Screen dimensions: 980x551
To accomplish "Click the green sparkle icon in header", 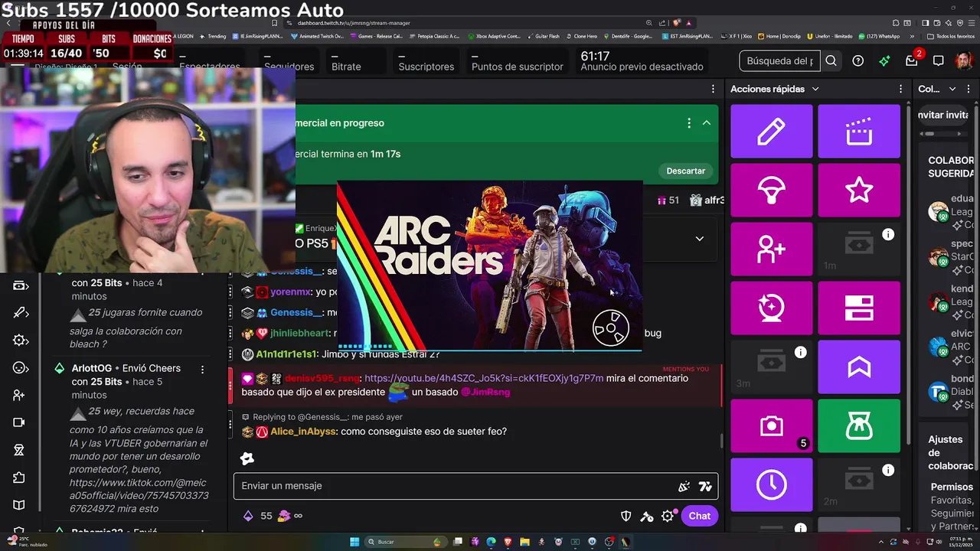I will tap(884, 60).
